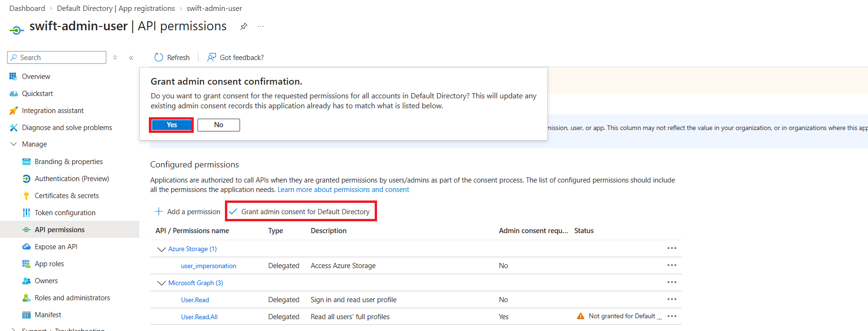
Task: Collapse the Manage section in sidebar
Action: (x=13, y=144)
